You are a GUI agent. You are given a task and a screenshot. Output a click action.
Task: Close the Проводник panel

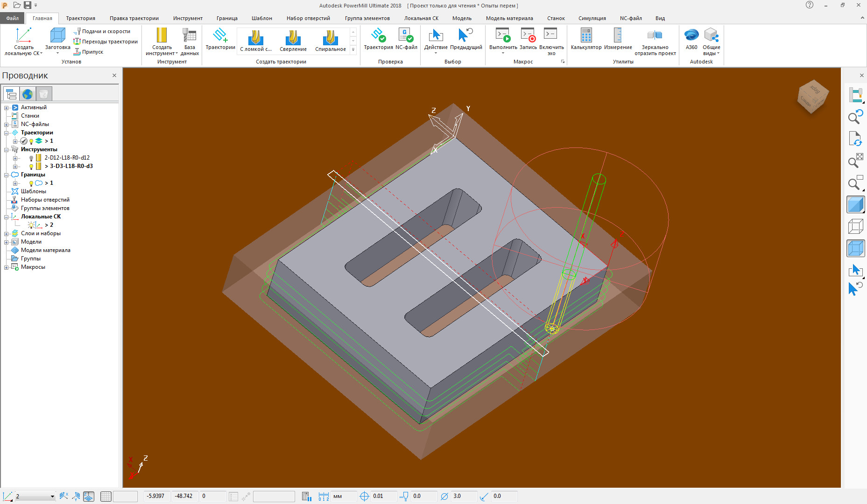click(114, 75)
